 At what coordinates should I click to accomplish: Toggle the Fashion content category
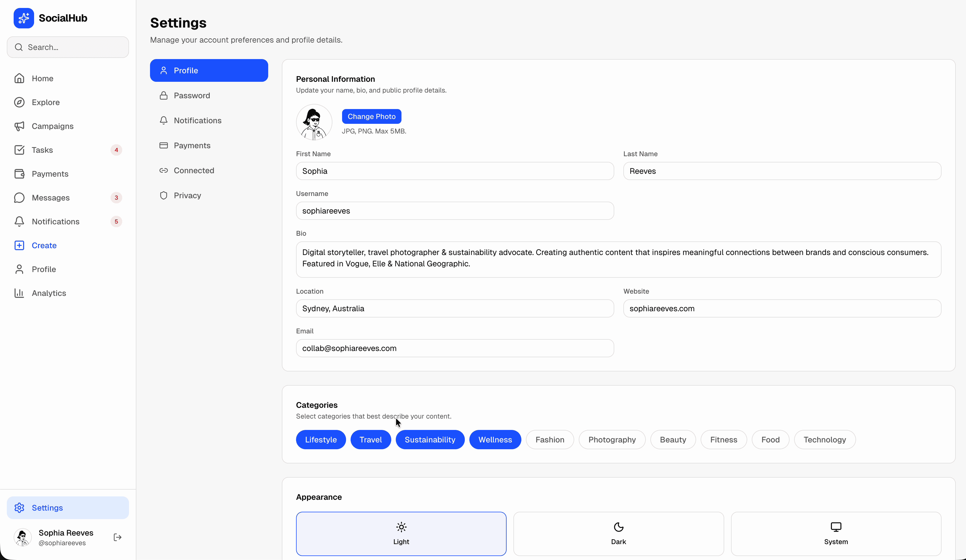[x=550, y=439]
